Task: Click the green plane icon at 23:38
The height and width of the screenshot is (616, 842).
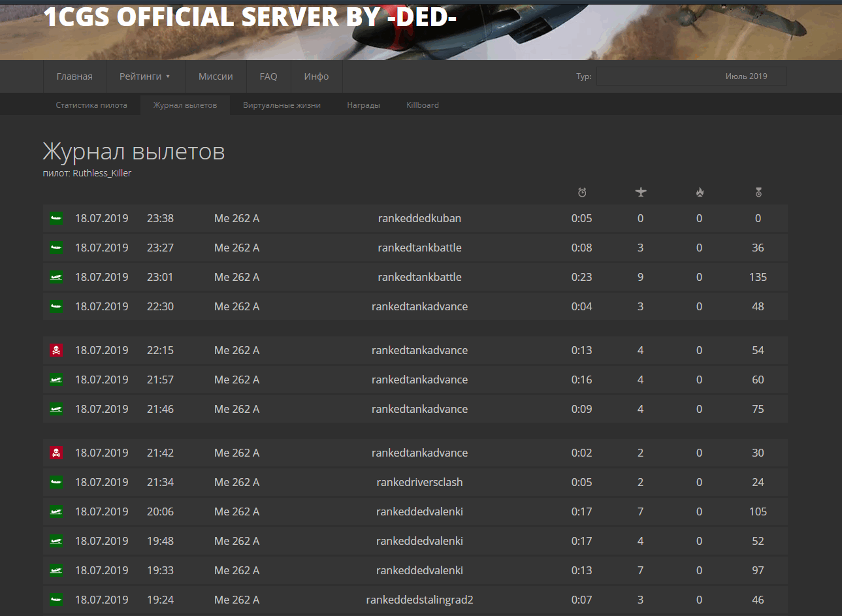Action: tap(56, 218)
